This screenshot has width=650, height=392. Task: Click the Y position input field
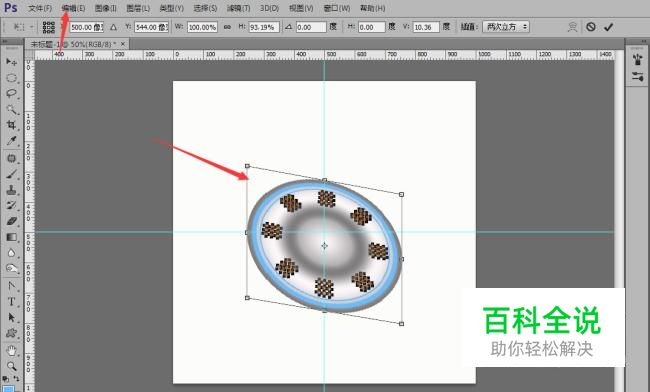[151, 27]
